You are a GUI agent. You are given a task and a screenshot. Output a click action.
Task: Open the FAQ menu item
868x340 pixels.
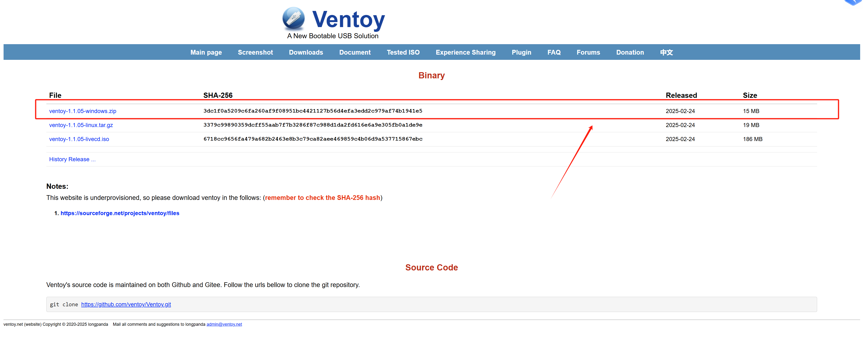click(554, 52)
